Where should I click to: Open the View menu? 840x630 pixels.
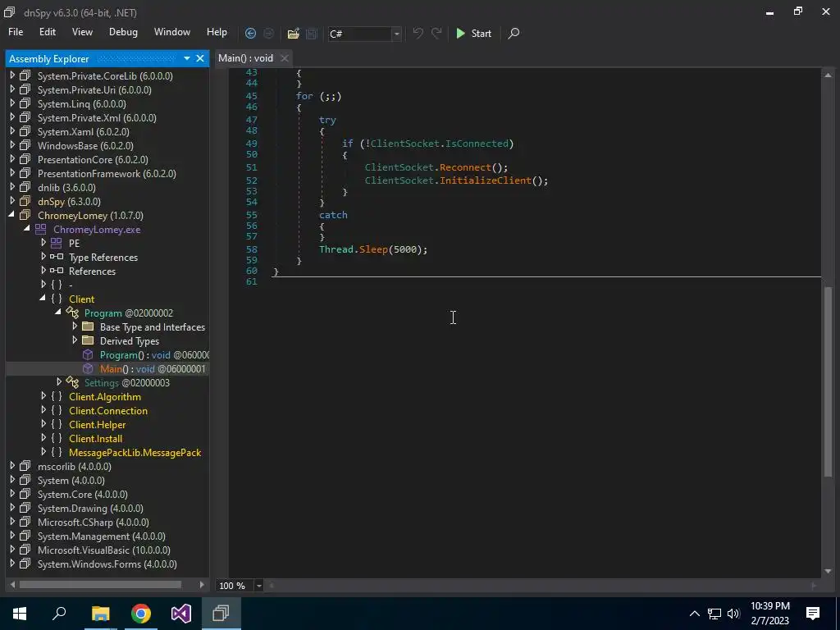click(82, 32)
